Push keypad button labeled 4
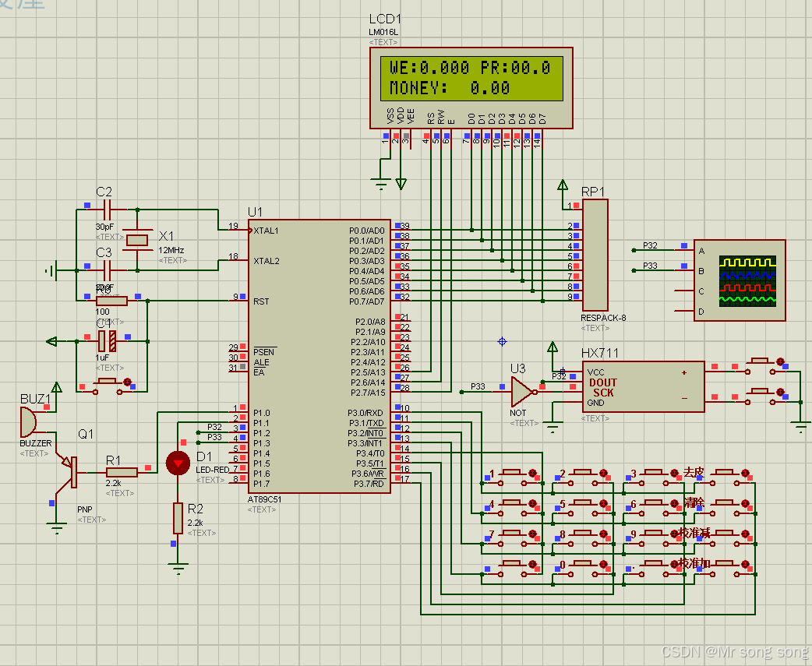 [512, 508]
